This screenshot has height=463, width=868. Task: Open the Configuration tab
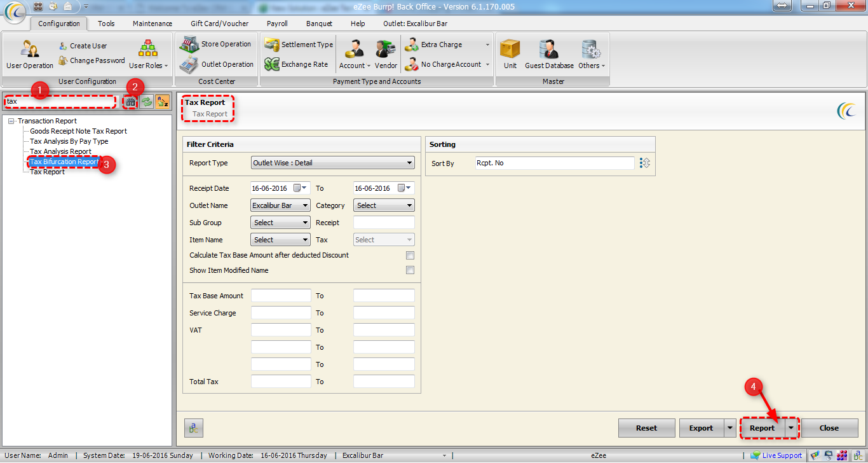(x=59, y=24)
